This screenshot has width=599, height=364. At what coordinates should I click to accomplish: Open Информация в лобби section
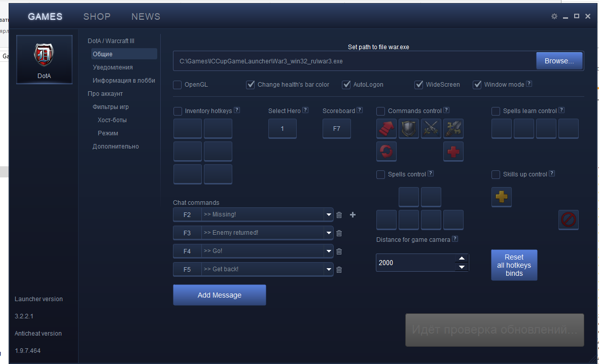tap(124, 81)
